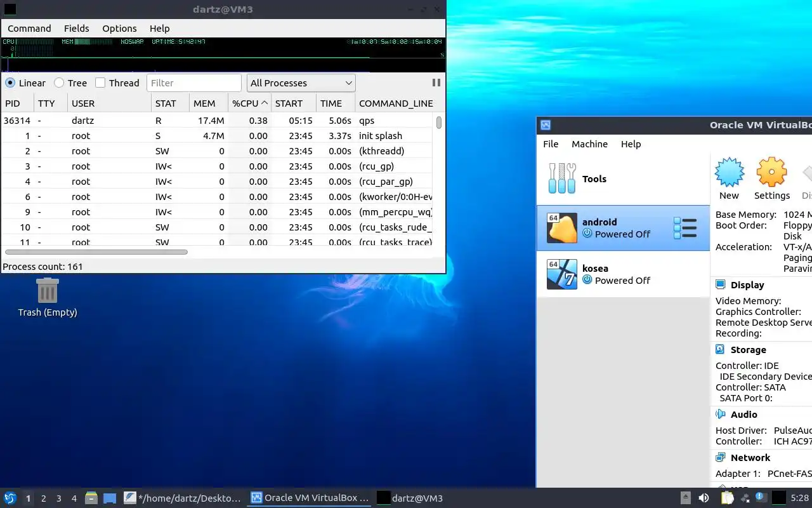Sort by the USER column header

click(x=109, y=103)
